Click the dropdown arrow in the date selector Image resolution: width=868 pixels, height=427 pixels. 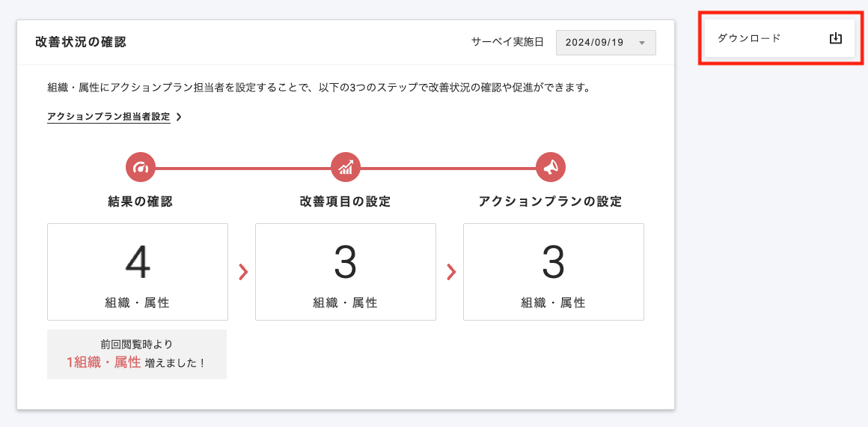tap(641, 43)
